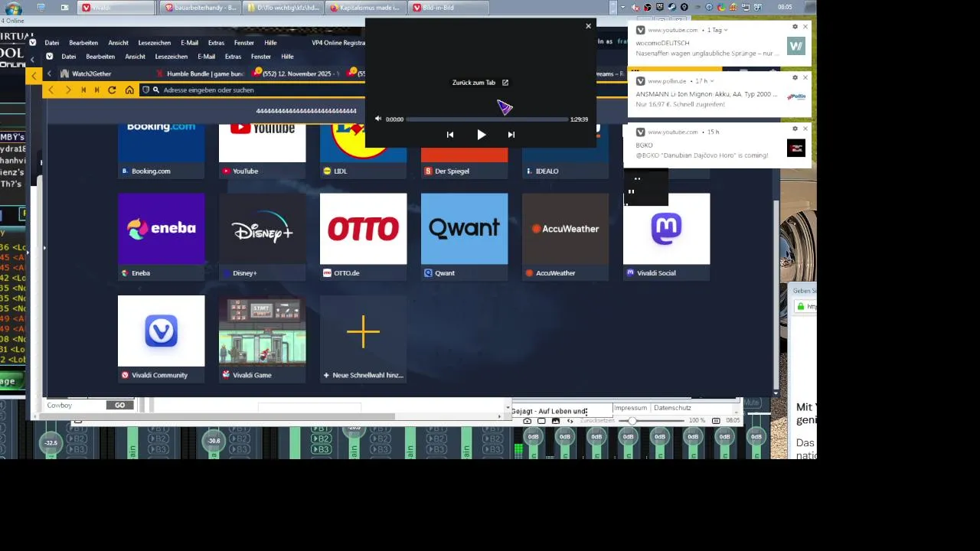Open the Vivaldi Community speed dial icon
Screen dimensions: 980x551
coord(161,331)
